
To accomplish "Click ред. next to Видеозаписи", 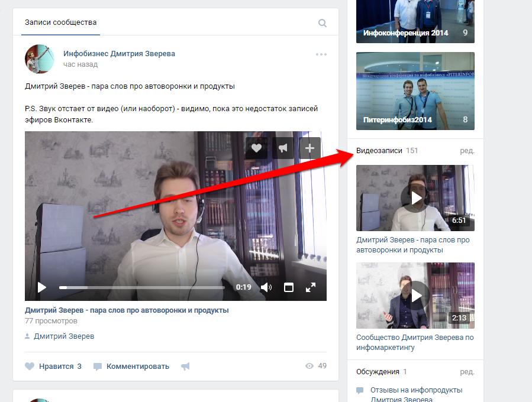I will tap(467, 151).
